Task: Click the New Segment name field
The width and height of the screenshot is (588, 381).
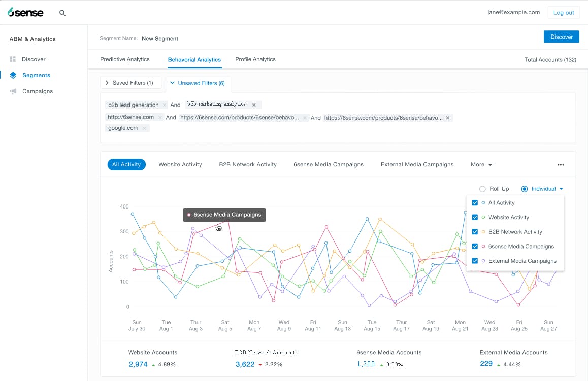Action: coord(160,39)
